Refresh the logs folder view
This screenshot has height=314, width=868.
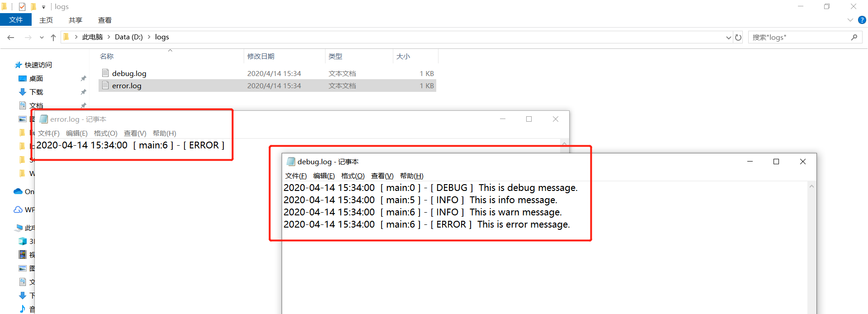pyautogui.click(x=738, y=38)
